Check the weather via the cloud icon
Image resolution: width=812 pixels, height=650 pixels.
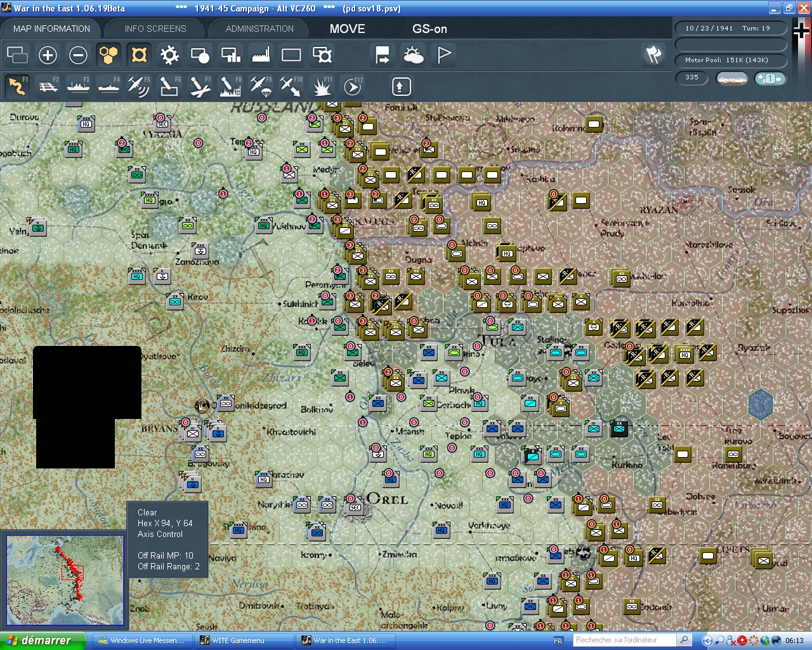click(x=413, y=55)
